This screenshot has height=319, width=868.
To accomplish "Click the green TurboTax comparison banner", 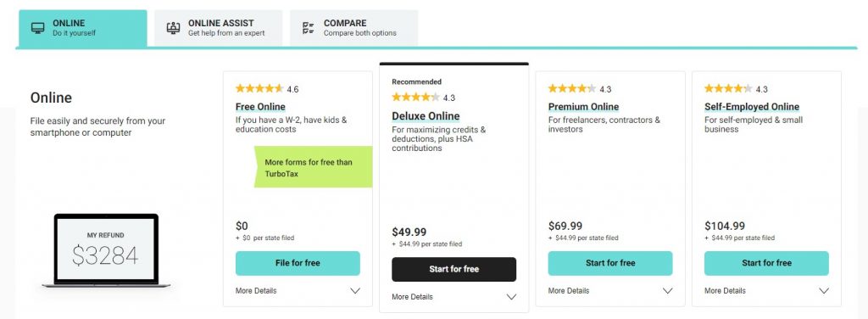I will [314, 167].
